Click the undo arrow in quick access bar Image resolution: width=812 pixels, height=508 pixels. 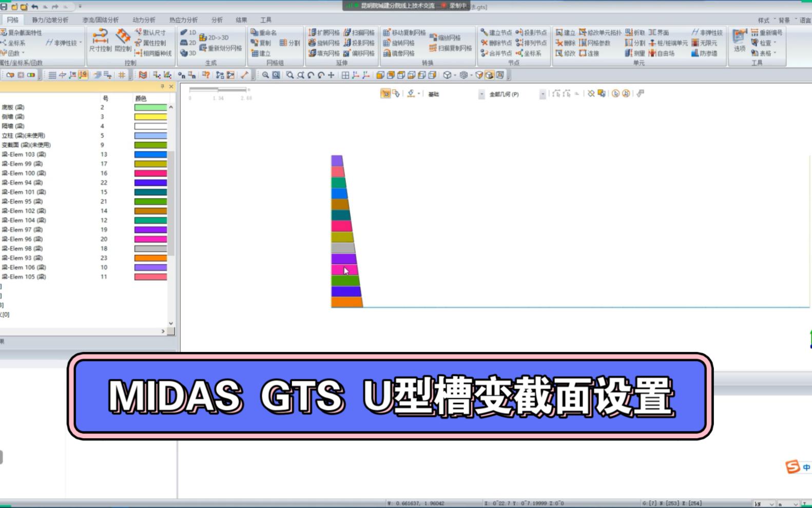pyautogui.click(x=34, y=7)
